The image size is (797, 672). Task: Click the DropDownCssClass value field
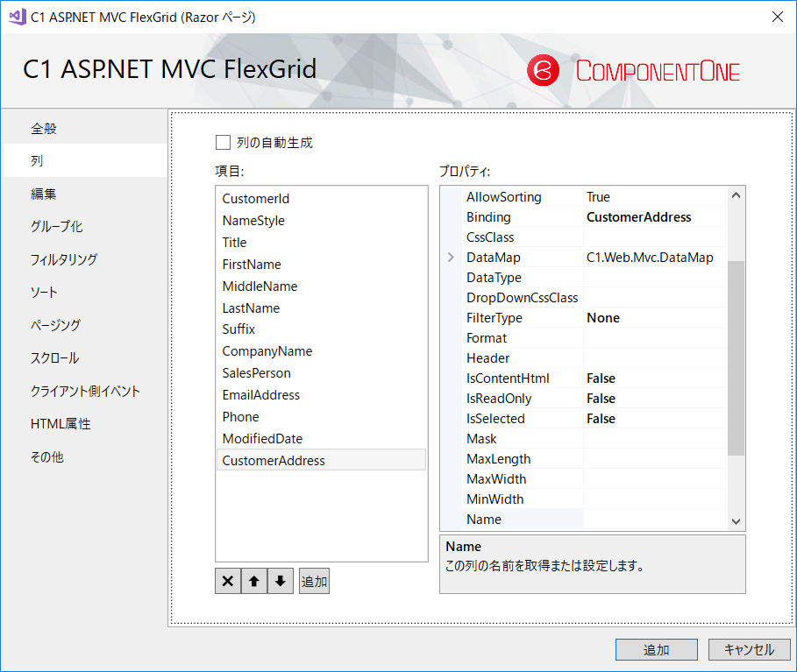(655, 298)
